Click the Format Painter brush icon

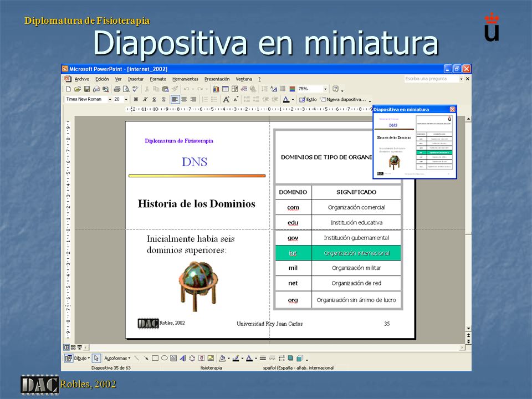pos(175,89)
